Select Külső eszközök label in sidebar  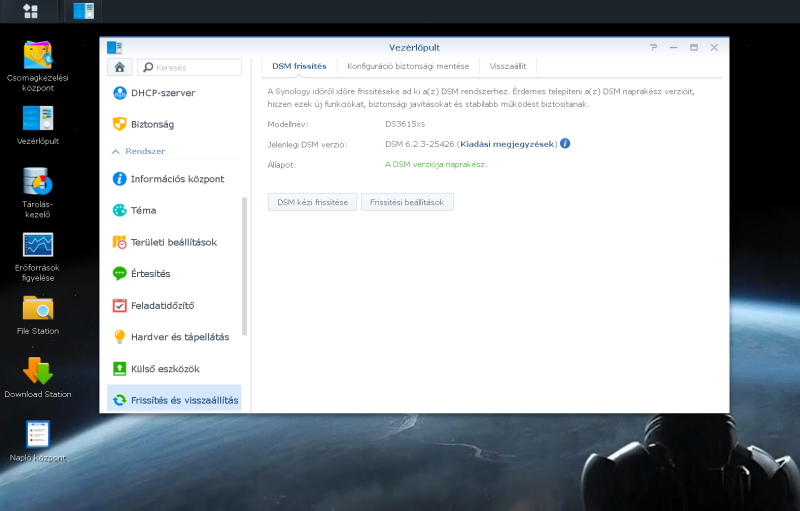tap(165, 369)
